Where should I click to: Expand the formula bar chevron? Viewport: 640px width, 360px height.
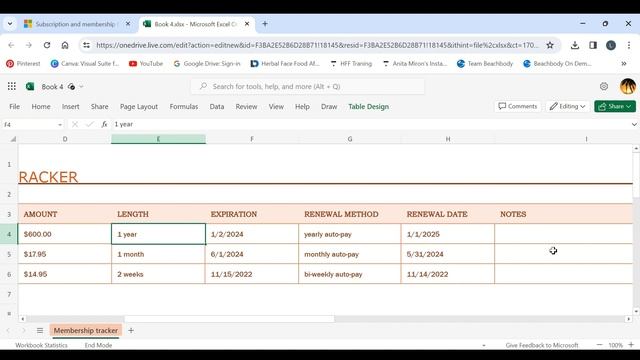pyautogui.click(x=634, y=124)
